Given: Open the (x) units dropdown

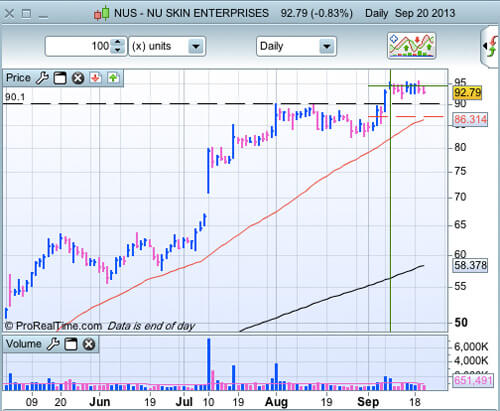Looking at the screenshot, I should click(x=167, y=46).
